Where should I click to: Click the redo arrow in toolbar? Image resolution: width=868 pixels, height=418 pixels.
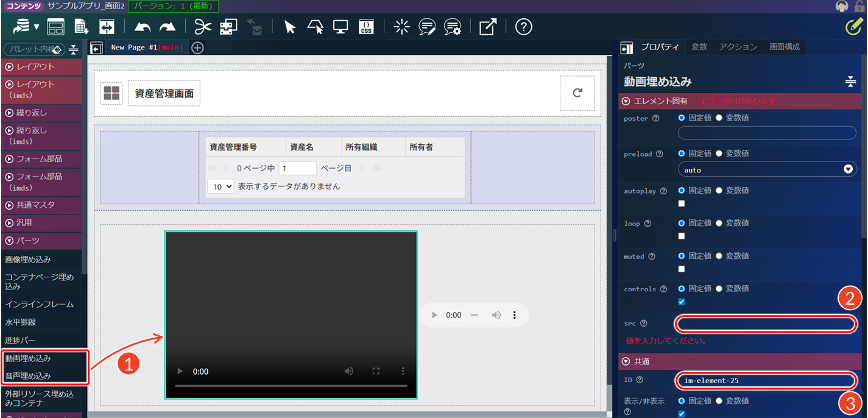click(168, 27)
